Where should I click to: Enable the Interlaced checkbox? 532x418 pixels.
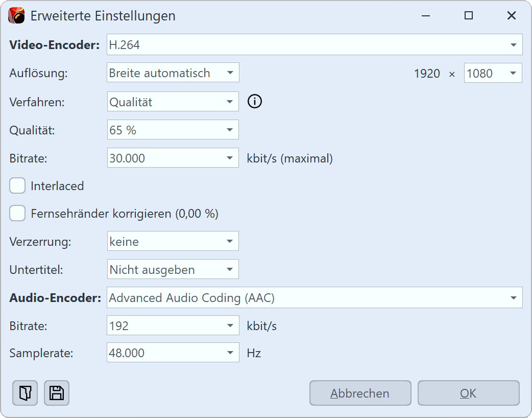pos(18,186)
